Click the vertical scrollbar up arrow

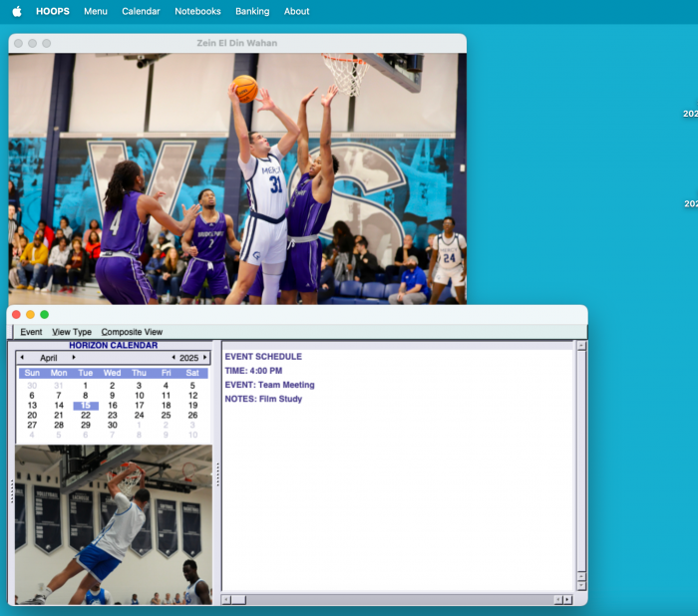(x=581, y=346)
